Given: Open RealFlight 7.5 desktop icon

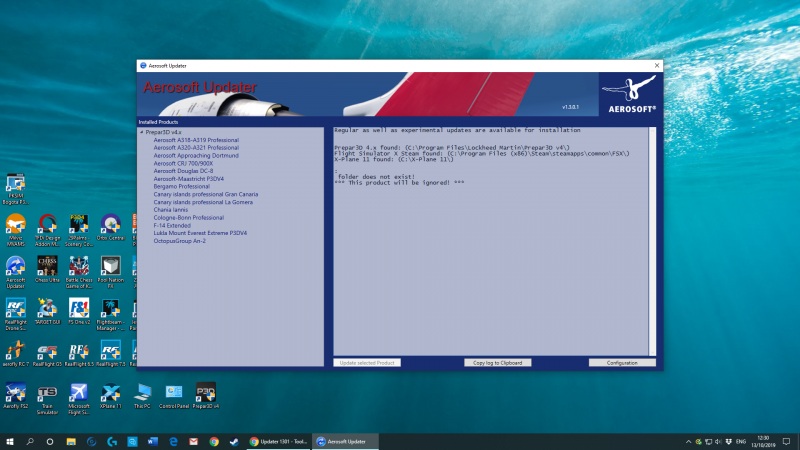Looking at the screenshot, I should (110, 354).
